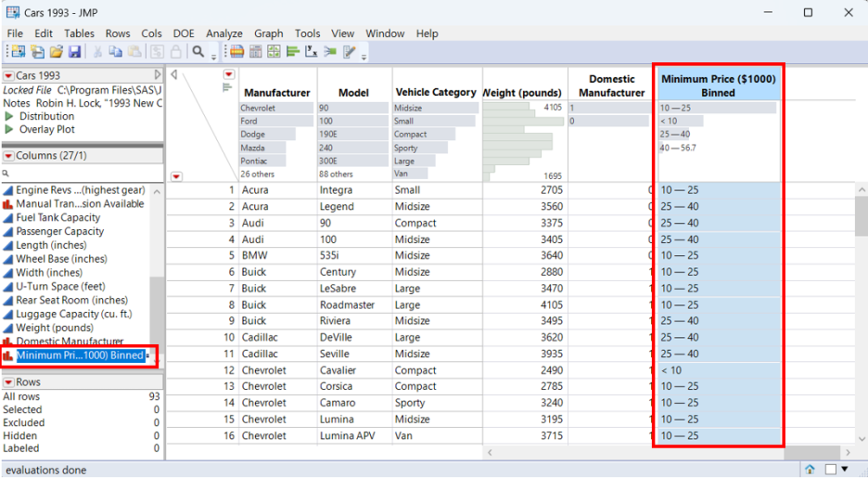Run the Overlay Plot script triangle
The height and width of the screenshot is (478, 868).
pos(9,130)
